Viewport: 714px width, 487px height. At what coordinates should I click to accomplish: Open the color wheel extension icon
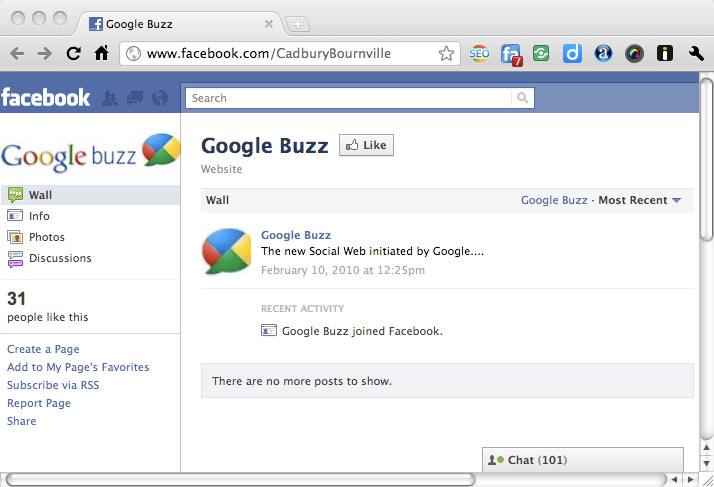pos(634,54)
